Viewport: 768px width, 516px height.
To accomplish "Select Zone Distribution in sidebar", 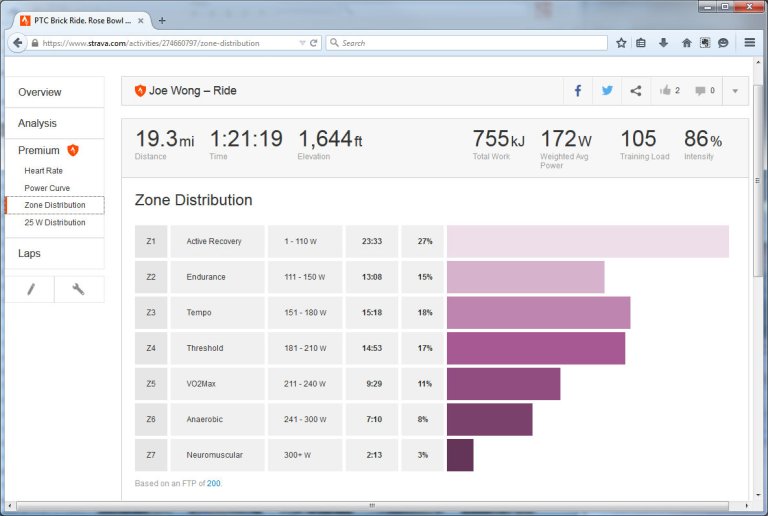I will (x=55, y=205).
